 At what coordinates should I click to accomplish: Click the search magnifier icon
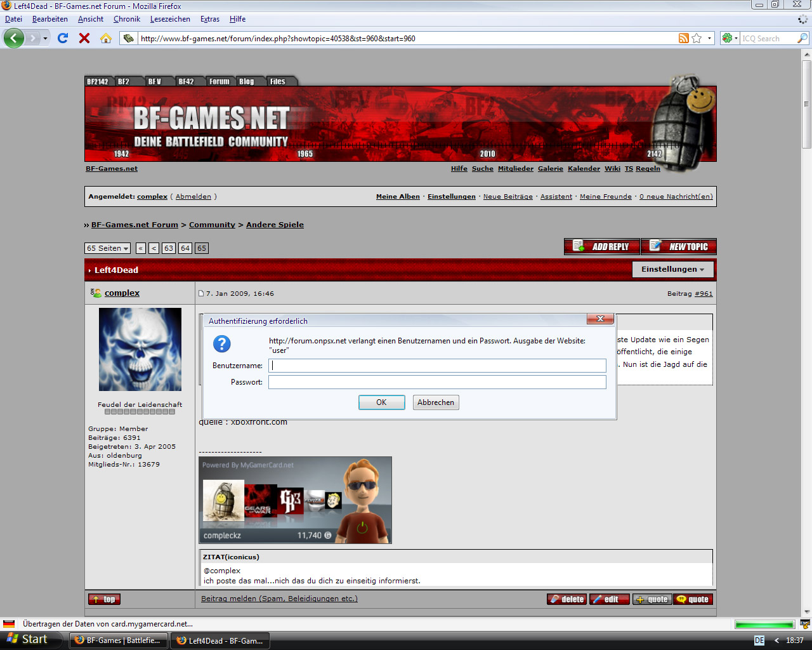[x=802, y=38]
